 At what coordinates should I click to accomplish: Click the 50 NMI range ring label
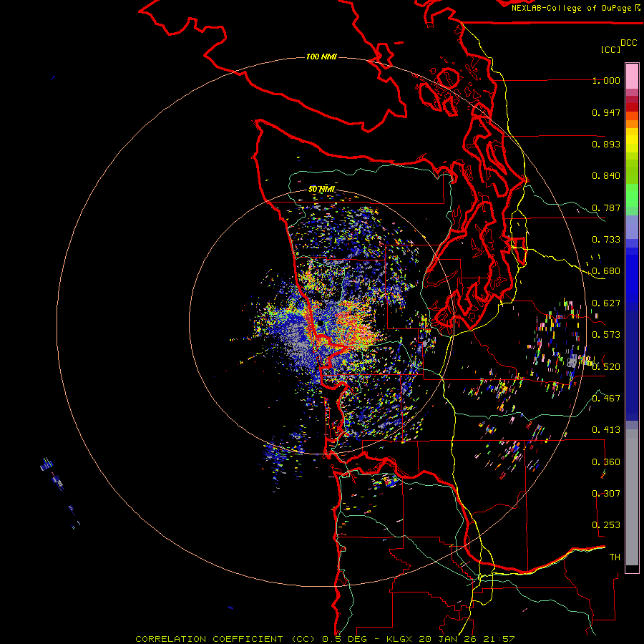click(x=321, y=189)
